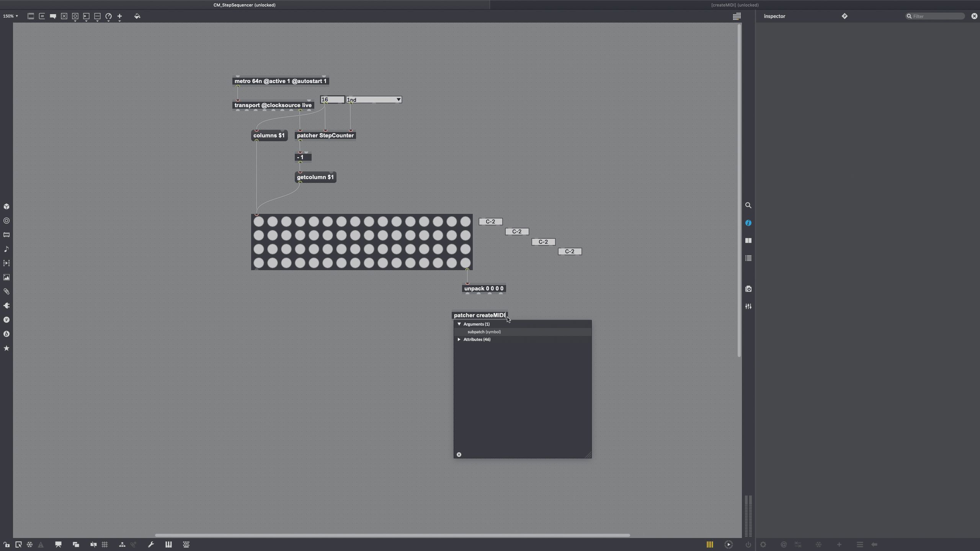The width and height of the screenshot is (980, 551).
Task: Open the Max Console list icon
Action: tap(748, 258)
